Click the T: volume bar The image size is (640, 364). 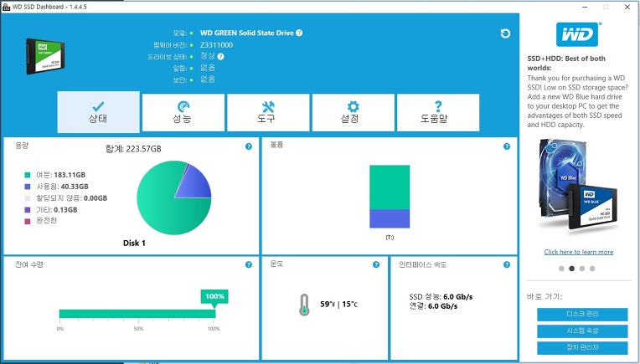point(390,197)
